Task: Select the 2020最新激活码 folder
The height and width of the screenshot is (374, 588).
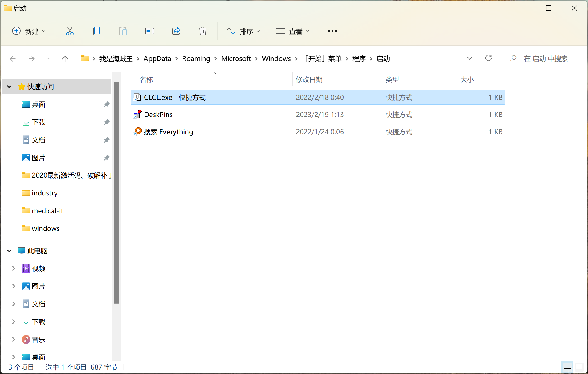Action: [x=67, y=175]
